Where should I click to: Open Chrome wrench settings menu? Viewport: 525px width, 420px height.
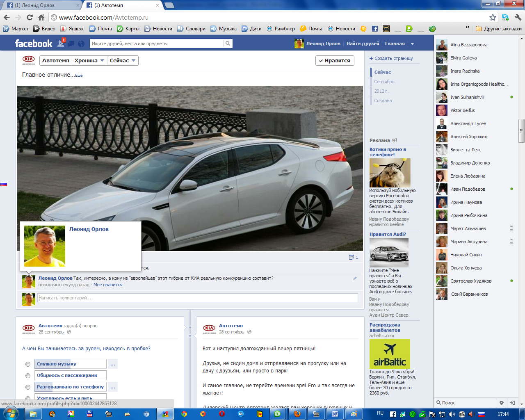pyautogui.click(x=518, y=17)
